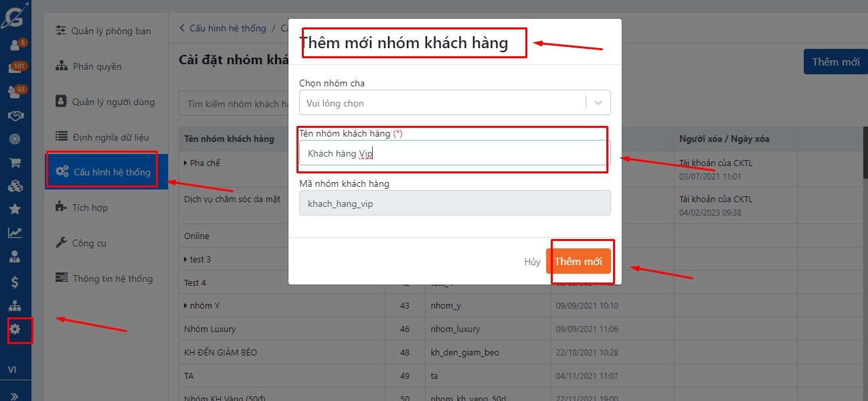
Task: Click the 'Tên nhóm khách hàng' input field
Action: [454, 153]
